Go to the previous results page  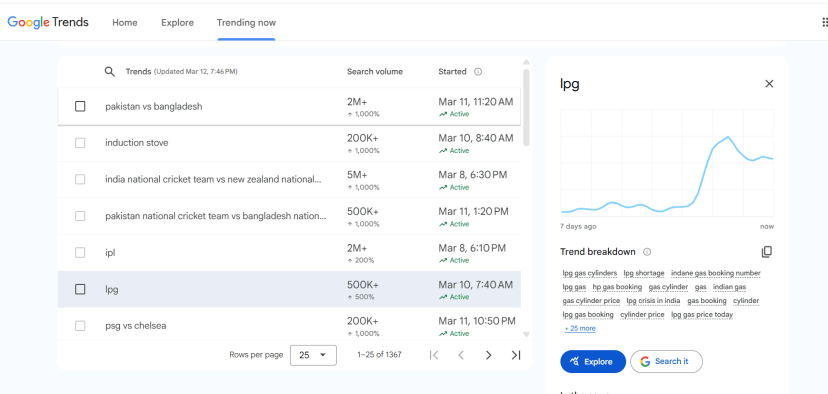pyautogui.click(x=461, y=355)
